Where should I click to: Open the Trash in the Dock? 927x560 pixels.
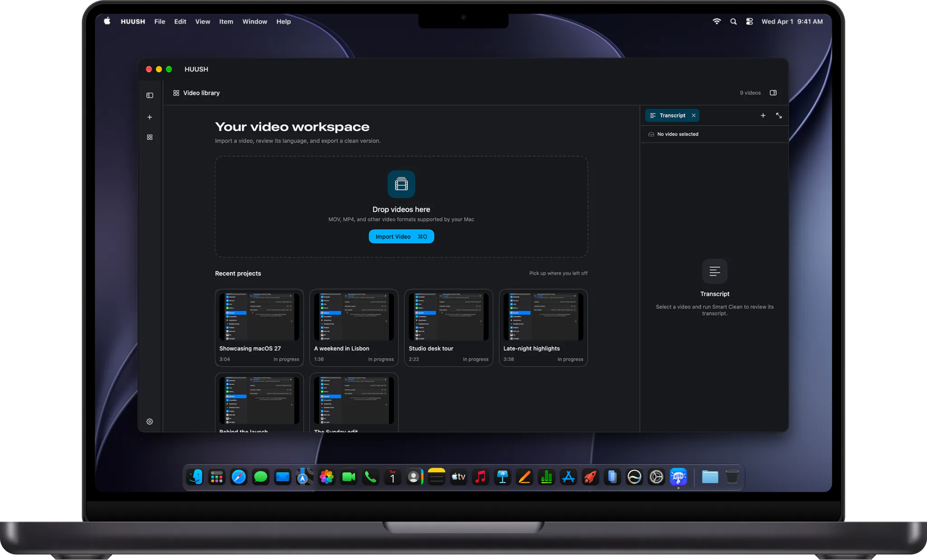732,477
